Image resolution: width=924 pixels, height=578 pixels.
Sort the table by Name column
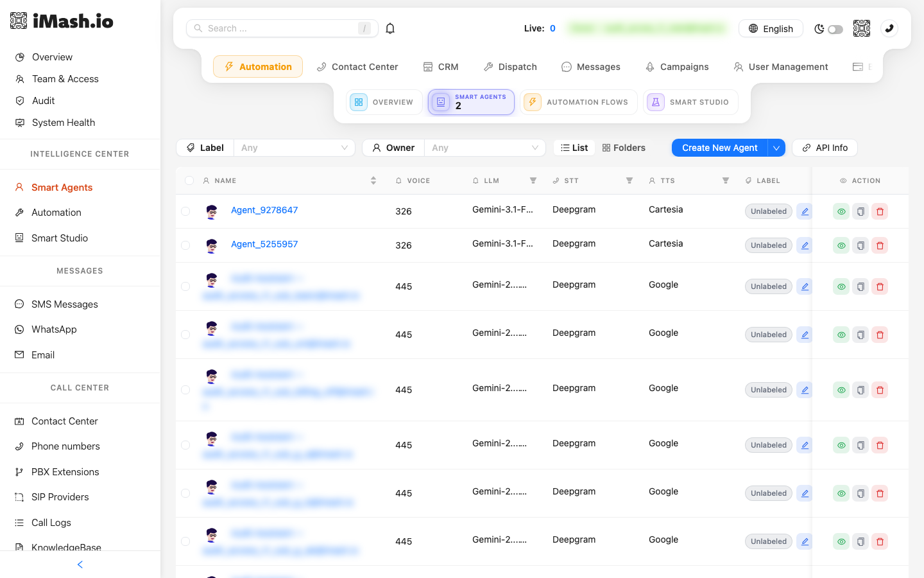point(373,180)
